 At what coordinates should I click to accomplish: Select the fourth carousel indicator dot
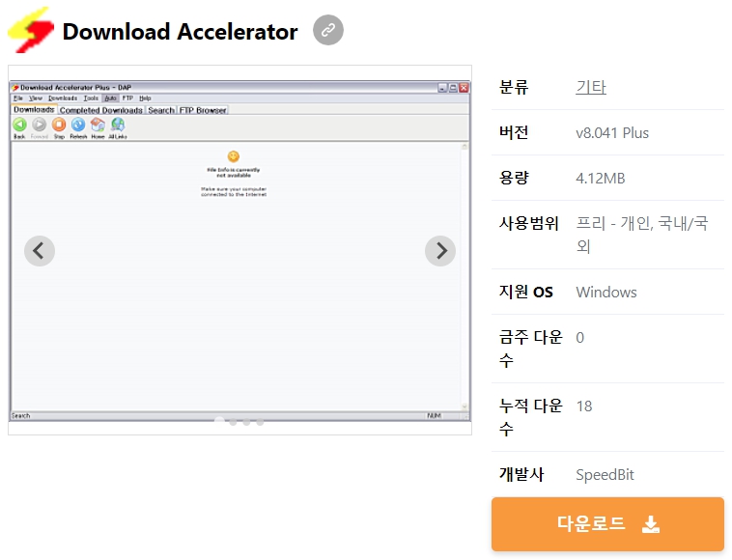[260, 422]
